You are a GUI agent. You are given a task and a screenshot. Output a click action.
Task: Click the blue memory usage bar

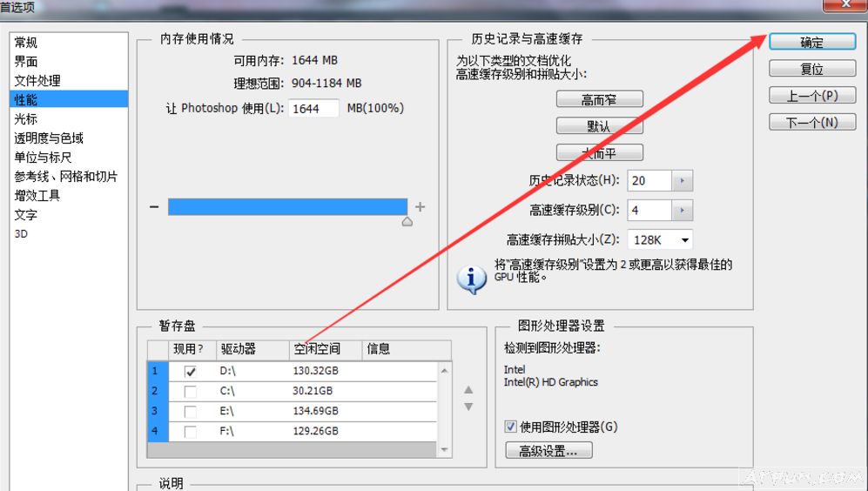pos(287,206)
